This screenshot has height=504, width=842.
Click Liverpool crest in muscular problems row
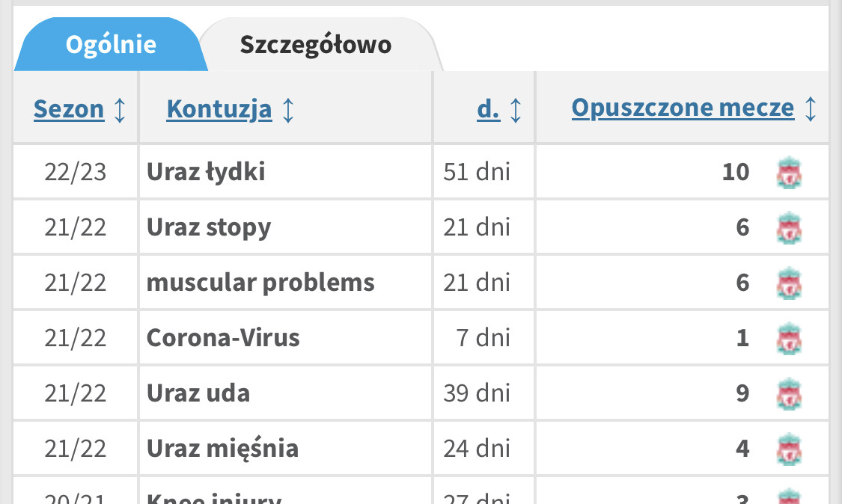pyautogui.click(x=788, y=283)
